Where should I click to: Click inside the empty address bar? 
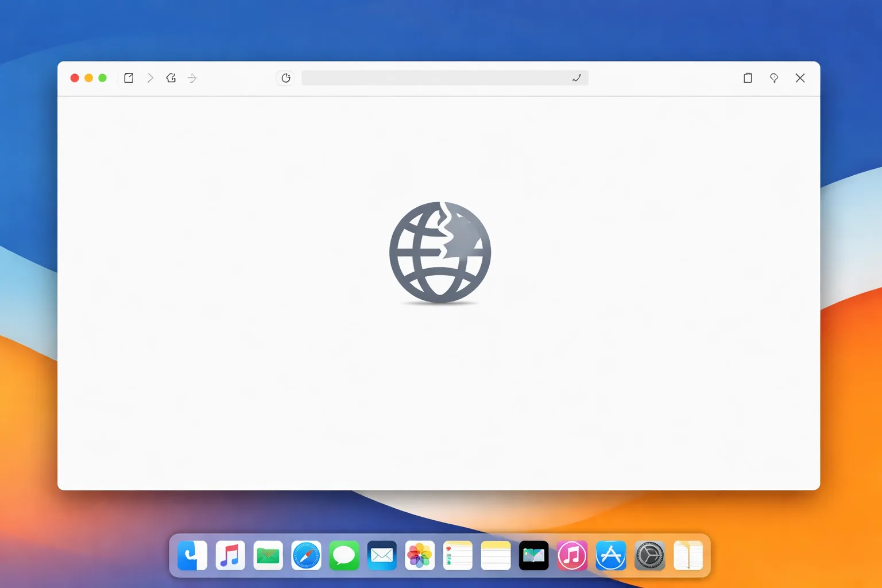coord(445,78)
